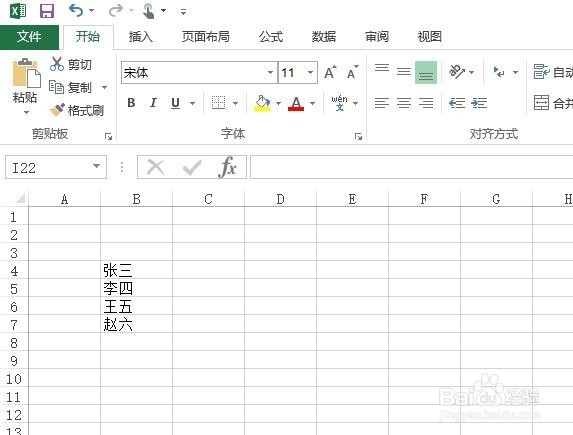The image size is (573, 435).
Task: Activate the 格式刷 format painter
Action: click(x=57, y=110)
